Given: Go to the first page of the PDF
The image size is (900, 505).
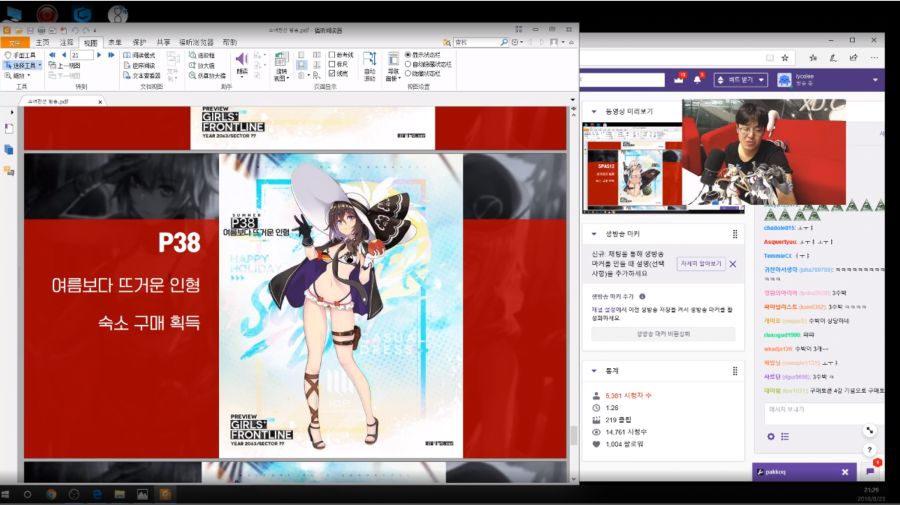Looking at the screenshot, I should 52,55.
